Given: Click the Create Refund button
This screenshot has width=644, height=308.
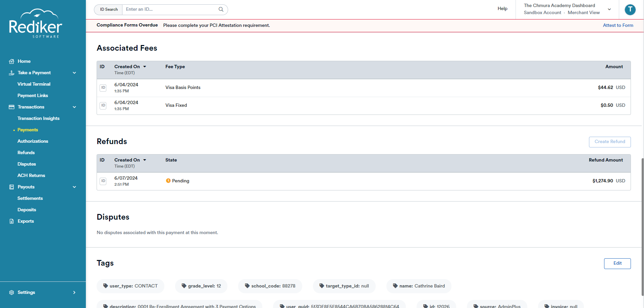Looking at the screenshot, I should pos(610,142).
